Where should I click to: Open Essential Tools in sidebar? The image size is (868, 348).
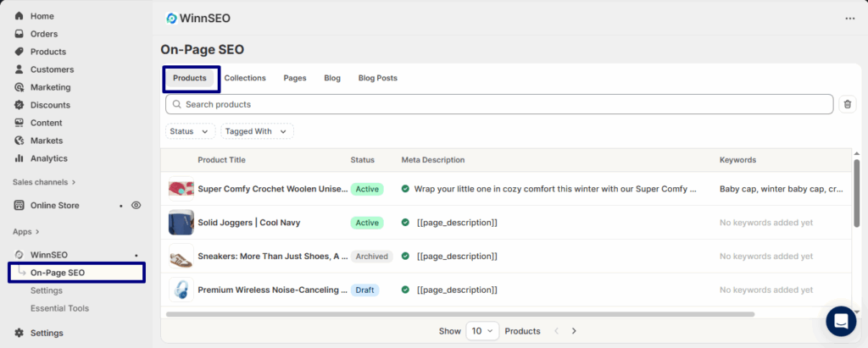pos(60,308)
